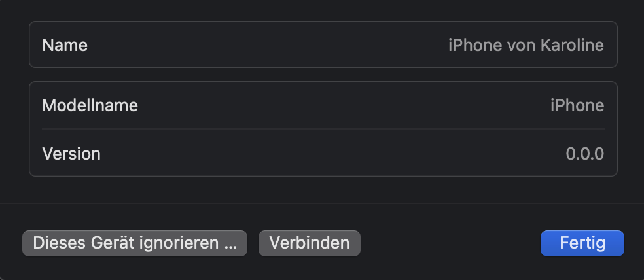The width and height of the screenshot is (644, 280).
Task: Click the word Gerät on the ignore button
Action: click(114, 243)
